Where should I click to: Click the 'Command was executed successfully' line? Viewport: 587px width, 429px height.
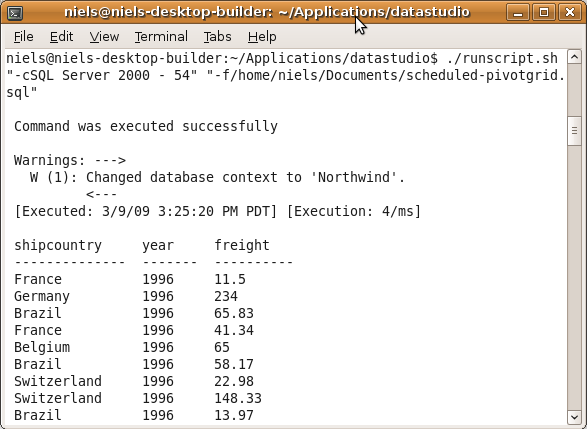coord(146,126)
